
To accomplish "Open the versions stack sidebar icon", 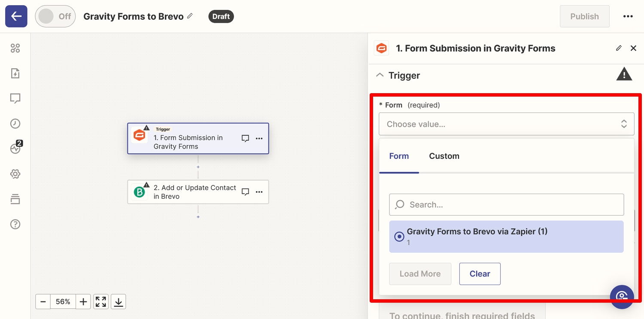I will point(15,199).
